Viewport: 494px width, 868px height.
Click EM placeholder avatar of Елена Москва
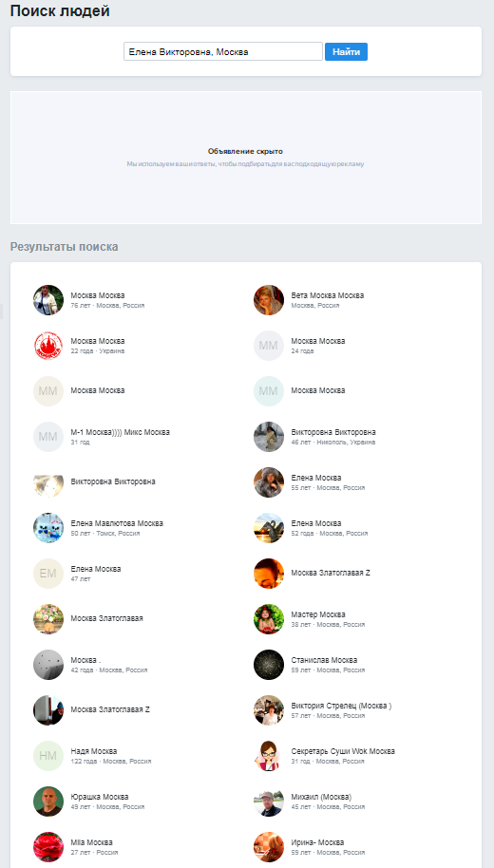pyautogui.click(x=48, y=573)
